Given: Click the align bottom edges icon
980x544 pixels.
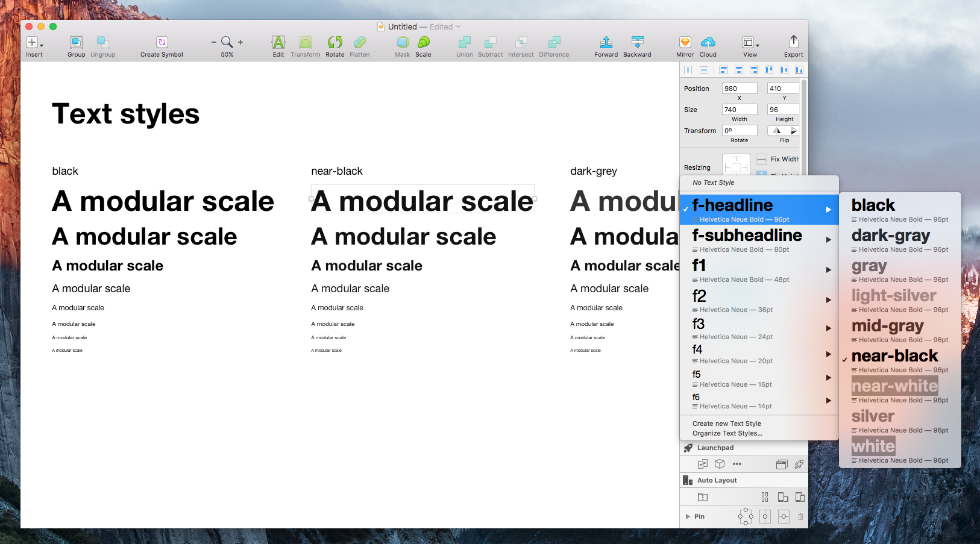Looking at the screenshot, I should tap(799, 70).
